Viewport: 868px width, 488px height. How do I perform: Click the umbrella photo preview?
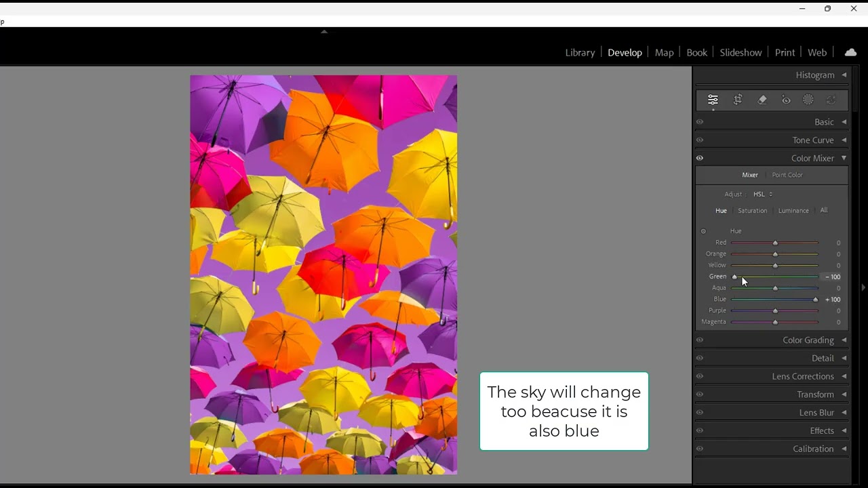click(x=323, y=274)
